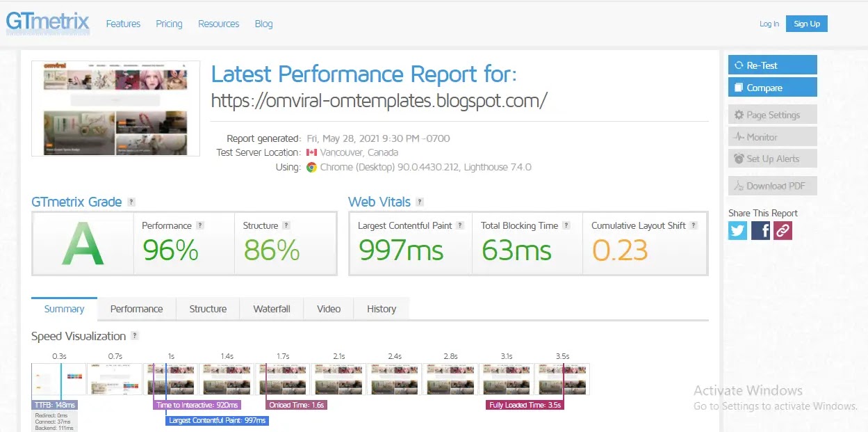Switch to the Video tab
Image resolution: width=868 pixels, height=432 pixels.
[x=329, y=309]
